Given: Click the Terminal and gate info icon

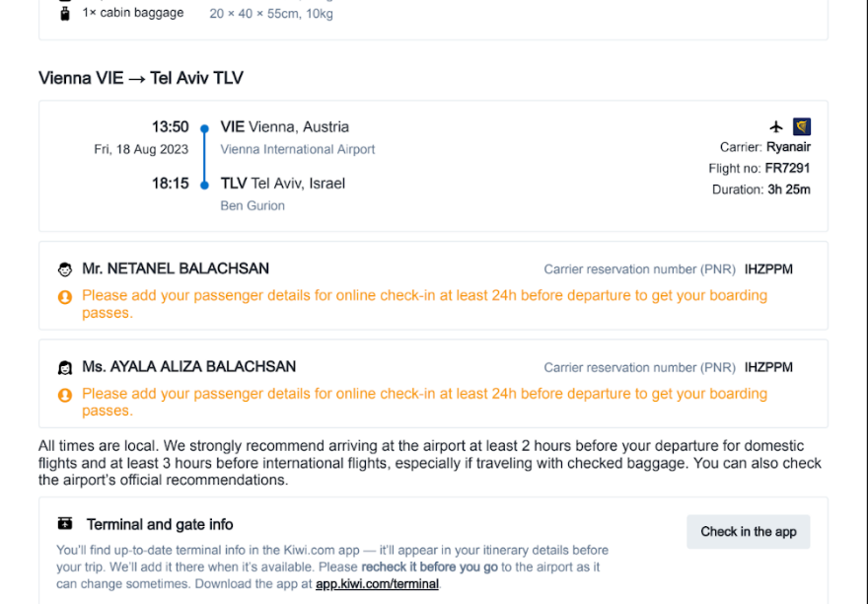Looking at the screenshot, I should click(65, 524).
